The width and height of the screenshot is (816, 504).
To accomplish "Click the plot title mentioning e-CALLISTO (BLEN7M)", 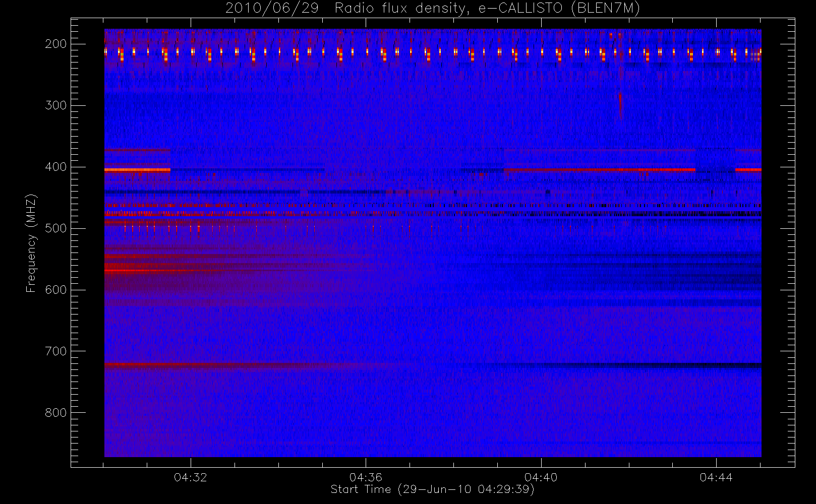I will (x=433, y=9).
